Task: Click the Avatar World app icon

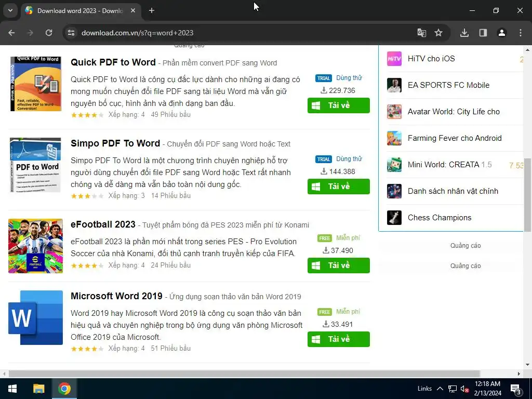Action: pyautogui.click(x=394, y=112)
